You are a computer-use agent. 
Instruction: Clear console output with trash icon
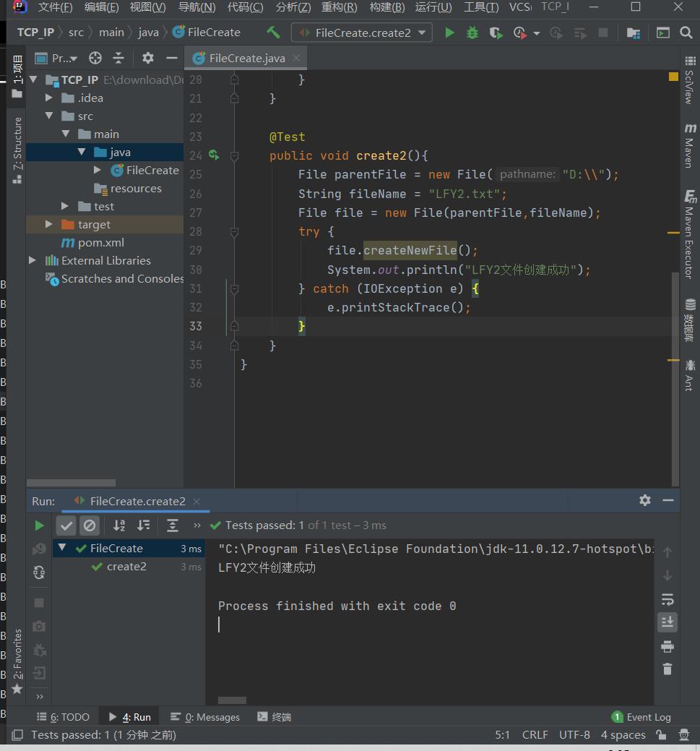pos(667,669)
